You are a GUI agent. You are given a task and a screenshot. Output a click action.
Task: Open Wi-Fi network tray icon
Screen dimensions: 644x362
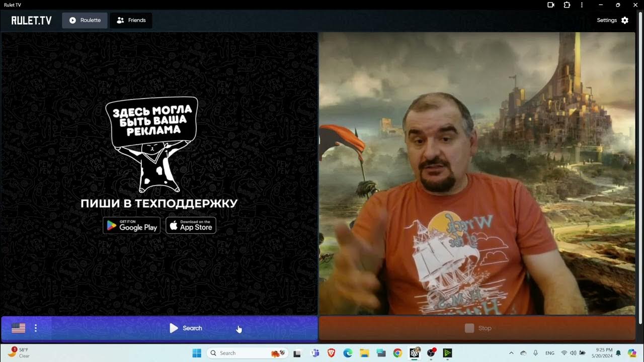click(564, 353)
